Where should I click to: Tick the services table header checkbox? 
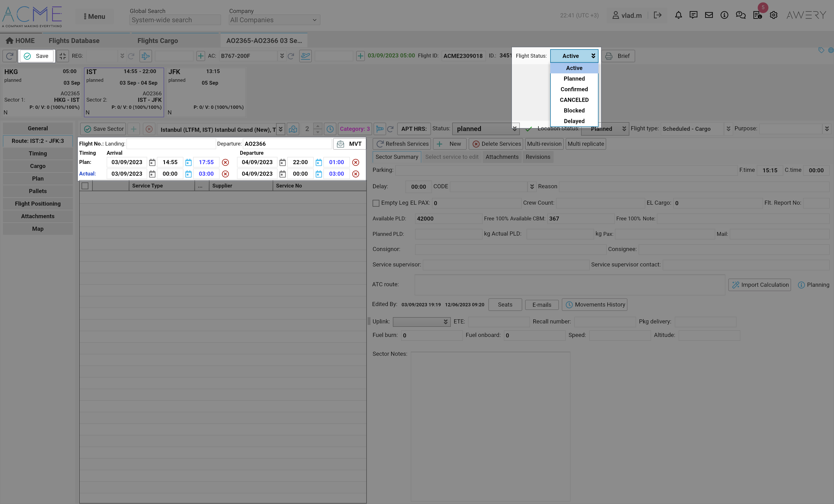pyautogui.click(x=85, y=186)
